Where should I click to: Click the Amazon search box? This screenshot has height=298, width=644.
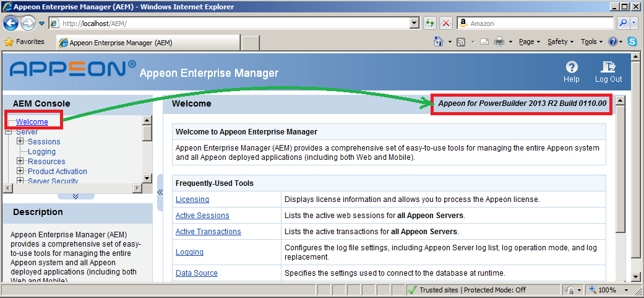[536, 24]
